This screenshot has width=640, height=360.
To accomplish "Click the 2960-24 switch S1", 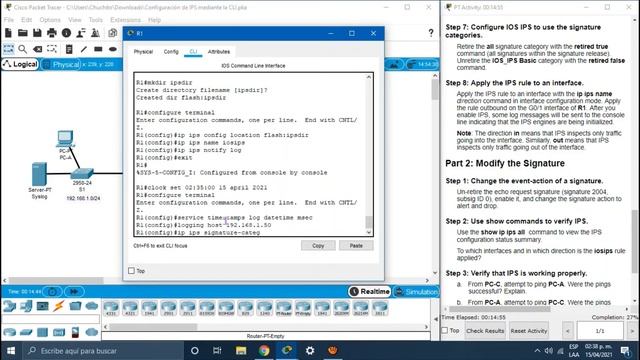I will [82, 174].
